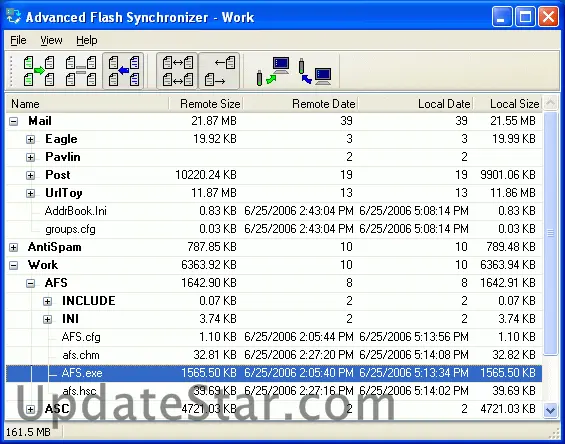
Task: Click the 161.5 MB status bar value
Action: (x=28, y=432)
